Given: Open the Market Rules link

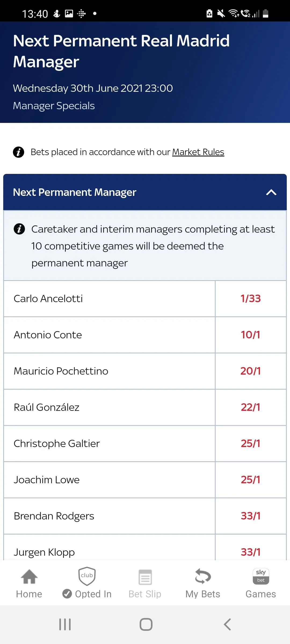Looking at the screenshot, I should pyautogui.click(x=198, y=152).
